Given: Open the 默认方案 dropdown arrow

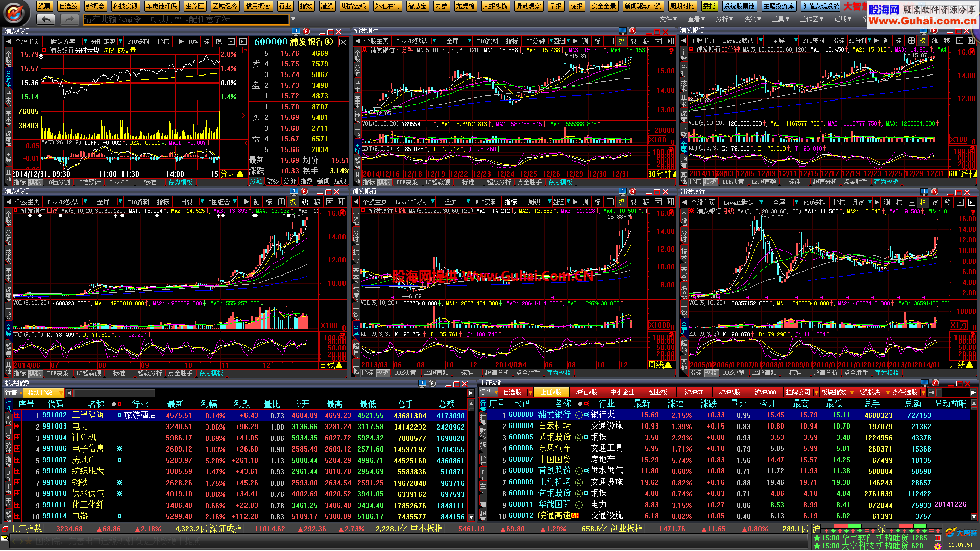Looking at the screenshot, I should pos(86,41).
